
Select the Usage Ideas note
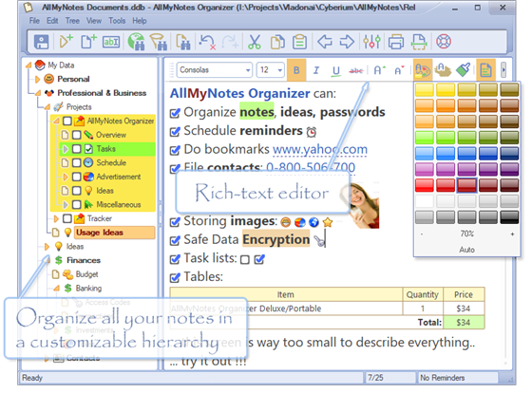pyautogui.click(x=115, y=233)
